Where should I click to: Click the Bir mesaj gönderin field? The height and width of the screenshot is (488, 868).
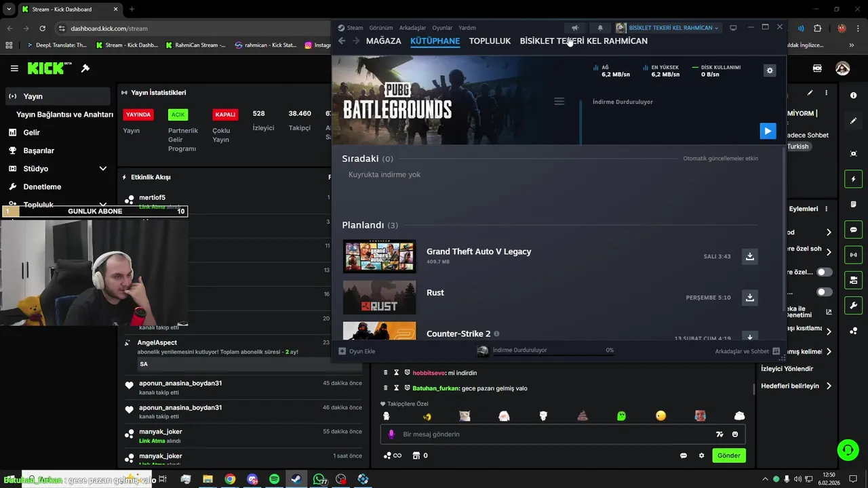point(562,434)
